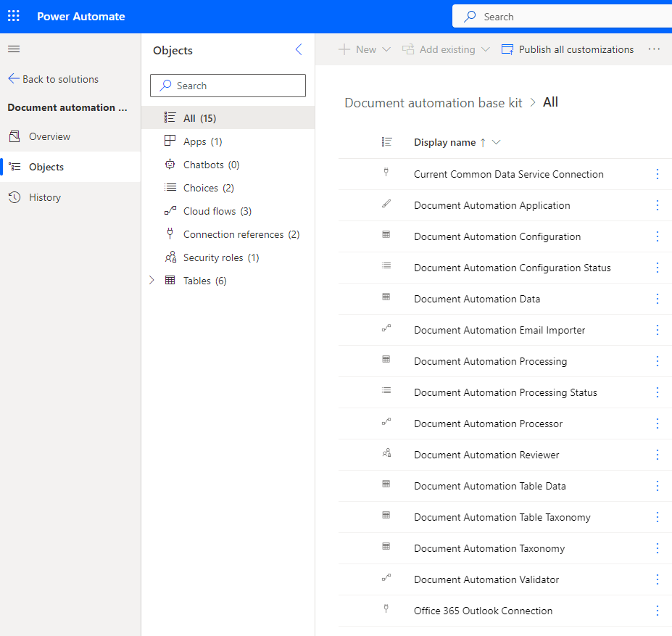Click the Objects panel search field

pos(228,86)
